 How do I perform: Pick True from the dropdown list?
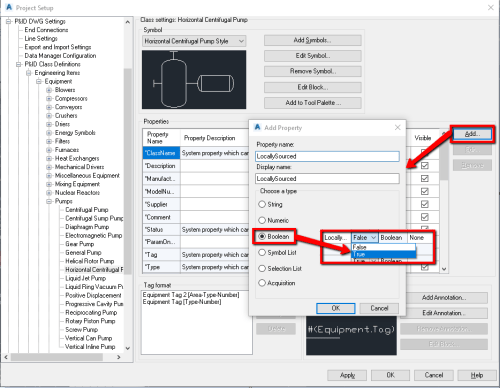click(x=384, y=254)
